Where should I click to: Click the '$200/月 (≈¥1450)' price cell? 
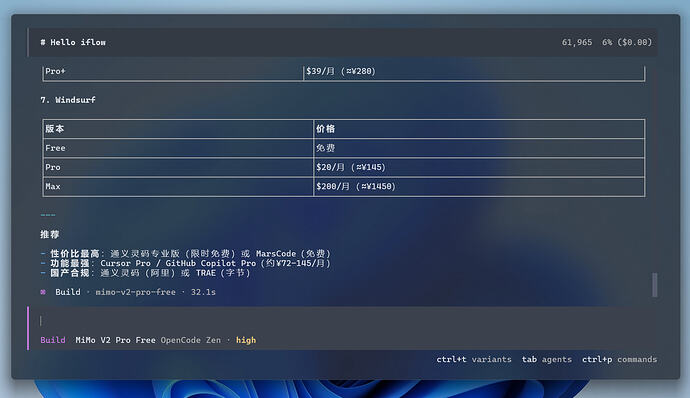[x=479, y=187]
